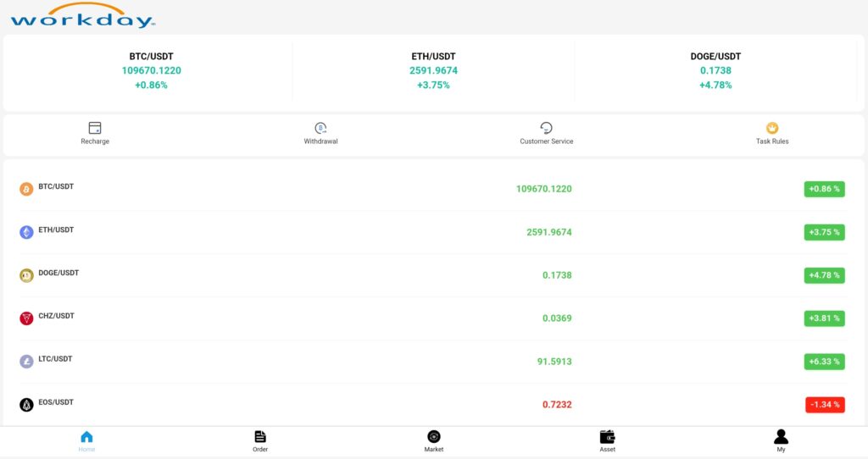Select the BTC/USDT pair name in list
The width and height of the screenshot is (868, 459).
point(56,186)
